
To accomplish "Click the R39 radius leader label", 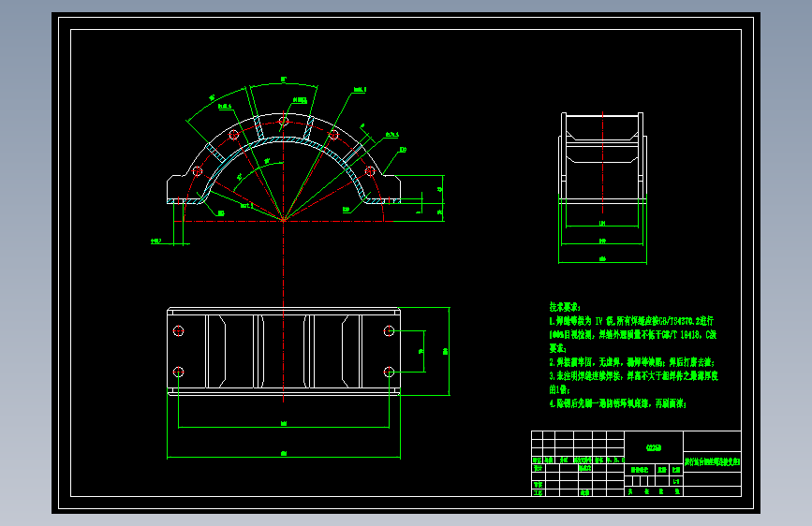I will point(403,150).
